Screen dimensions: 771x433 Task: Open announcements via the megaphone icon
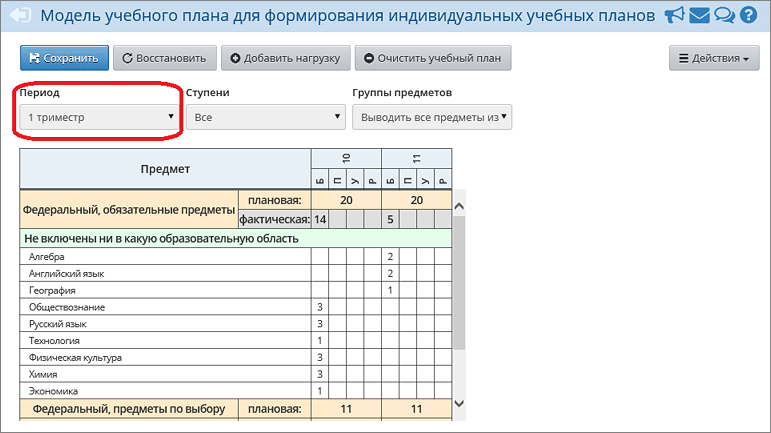[675, 16]
